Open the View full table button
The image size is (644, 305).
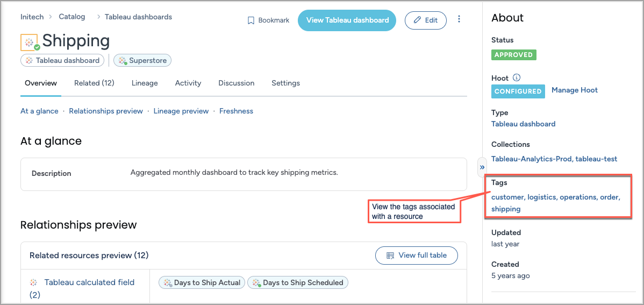[417, 256]
